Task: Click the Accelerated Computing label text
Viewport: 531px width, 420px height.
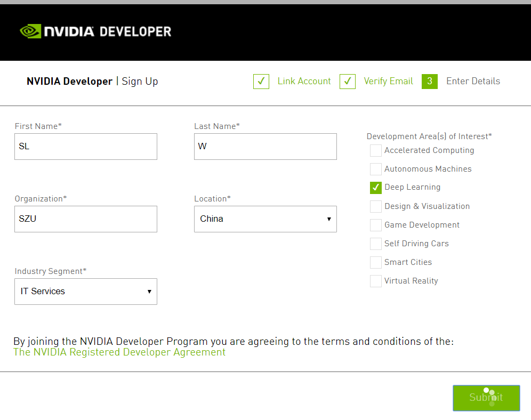Action: pos(429,151)
